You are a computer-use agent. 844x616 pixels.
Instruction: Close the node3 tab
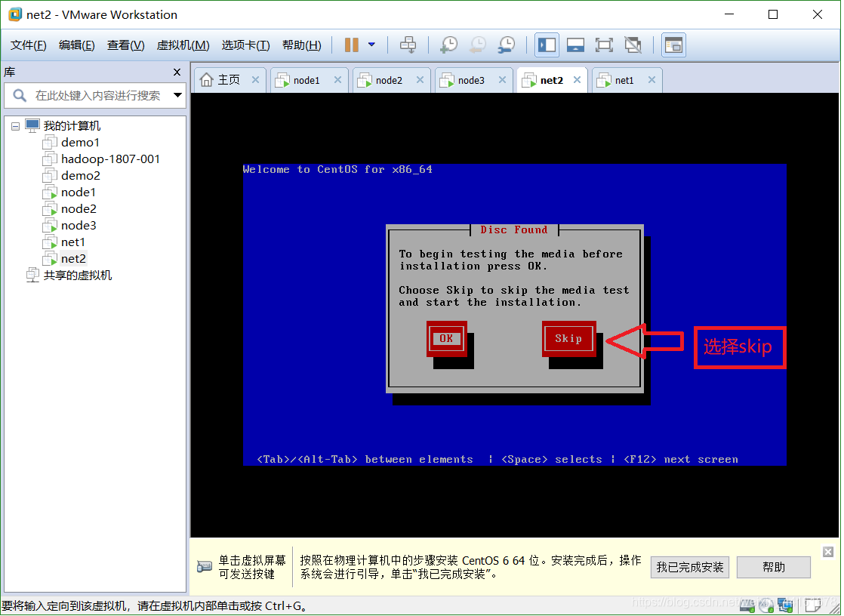pyautogui.click(x=502, y=80)
